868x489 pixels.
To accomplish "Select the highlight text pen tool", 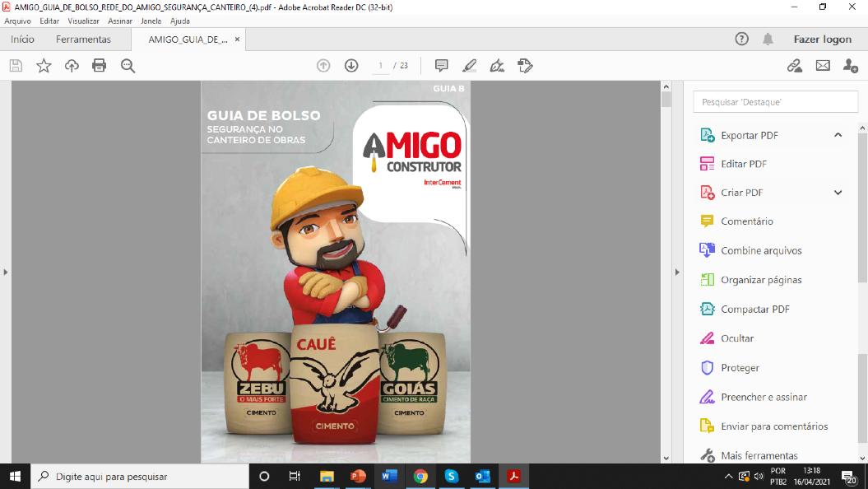I will click(470, 65).
